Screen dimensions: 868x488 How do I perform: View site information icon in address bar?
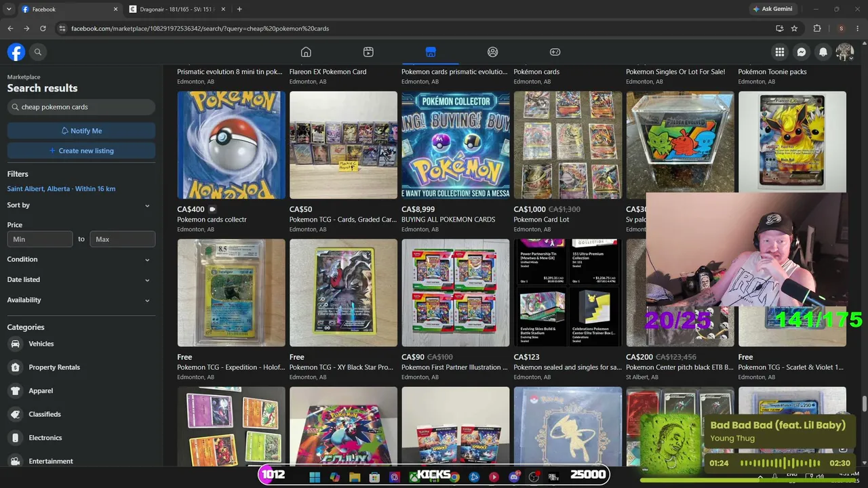[x=62, y=28]
